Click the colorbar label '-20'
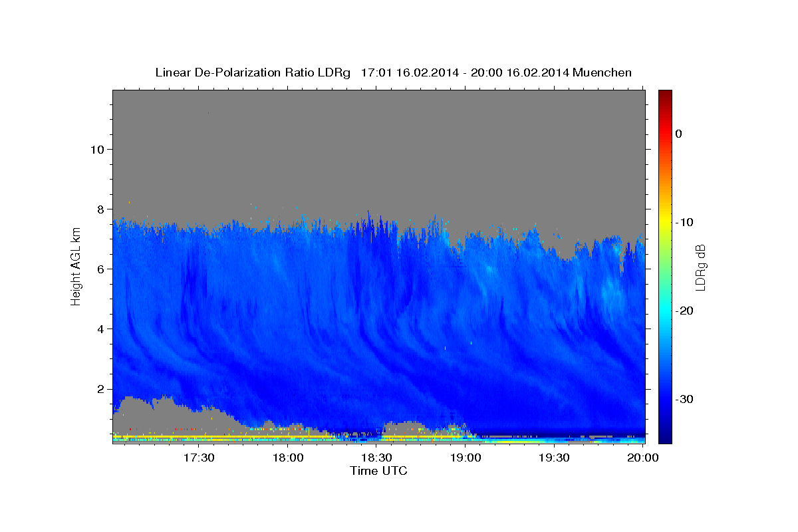The image size is (798, 532). pyautogui.click(x=684, y=311)
